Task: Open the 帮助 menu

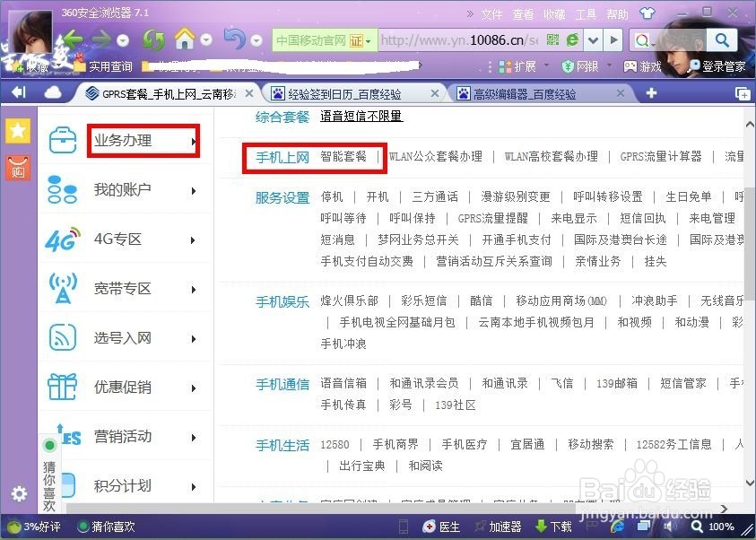Action: pyautogui.click(x=617, y=14)
